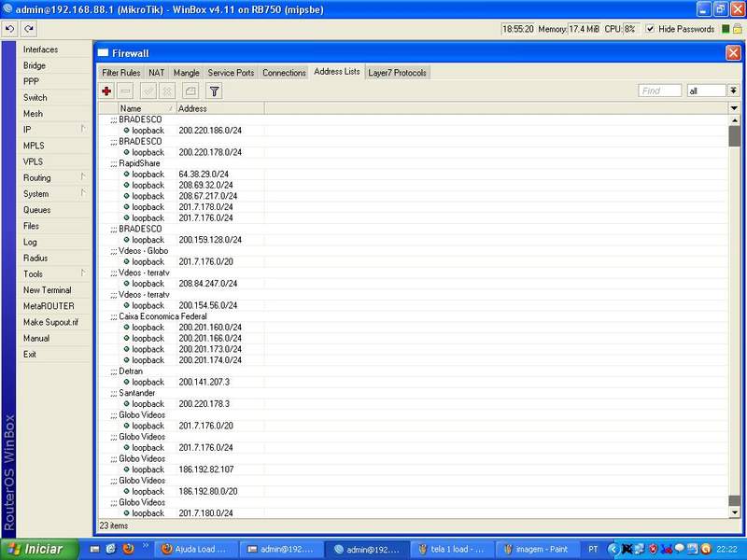Select the Address Lists tab
Screen dimensions: 747x560
tap(337, 72)
